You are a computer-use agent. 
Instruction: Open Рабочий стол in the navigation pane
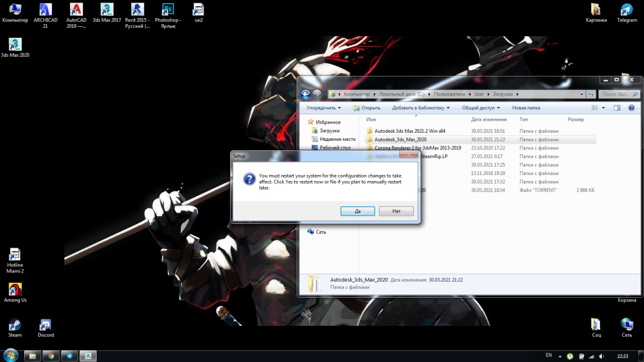pyautogui.click(x=331, y=148)
